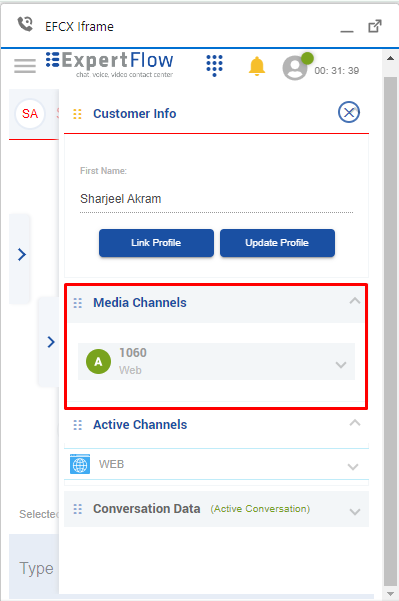Click the WEB globe channel icon
The height and width of the screenshot is (601, 399).
80,464
